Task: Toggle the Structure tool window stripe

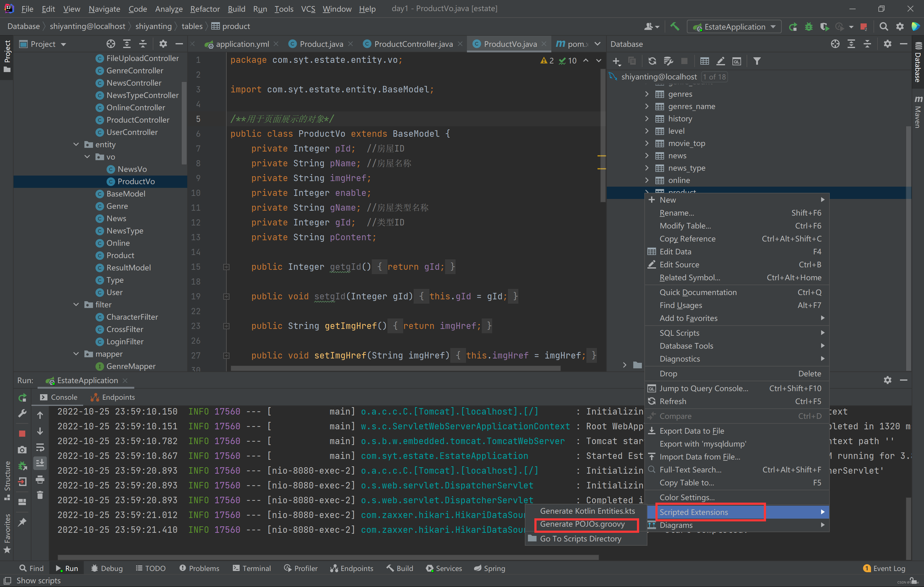Action: [x=7, y=480]
